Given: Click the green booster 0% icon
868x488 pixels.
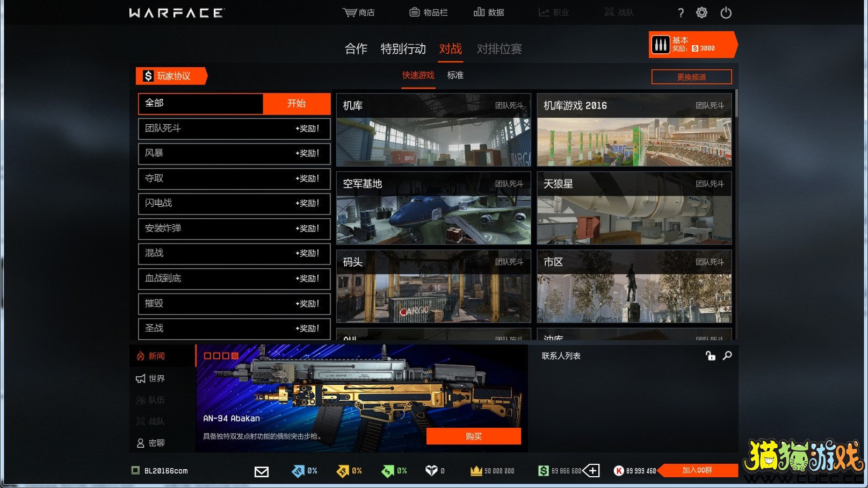Looking at the screenshot, I should pyautogui.click(x=388, y=471).
